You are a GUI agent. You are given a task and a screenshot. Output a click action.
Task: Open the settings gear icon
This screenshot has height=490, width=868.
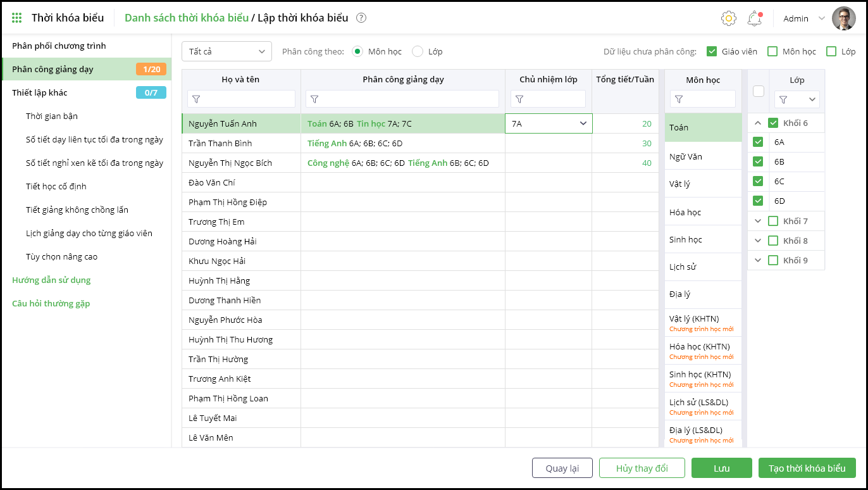(729, 18)
